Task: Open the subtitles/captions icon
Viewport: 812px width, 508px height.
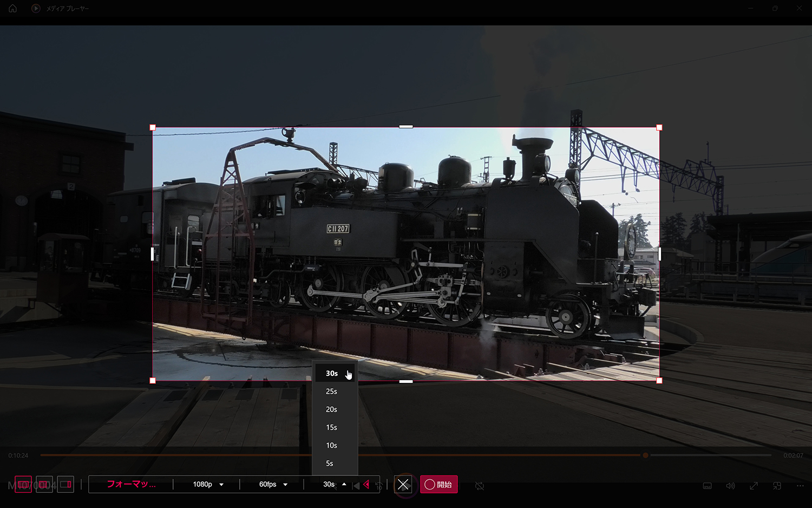Action: [707, 486]
